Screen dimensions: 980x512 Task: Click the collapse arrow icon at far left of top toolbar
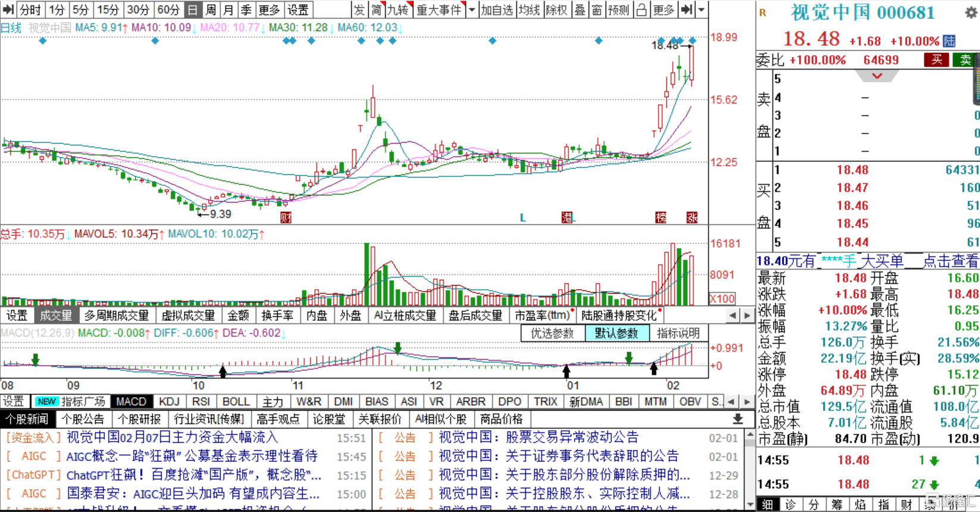click(8, 10)
